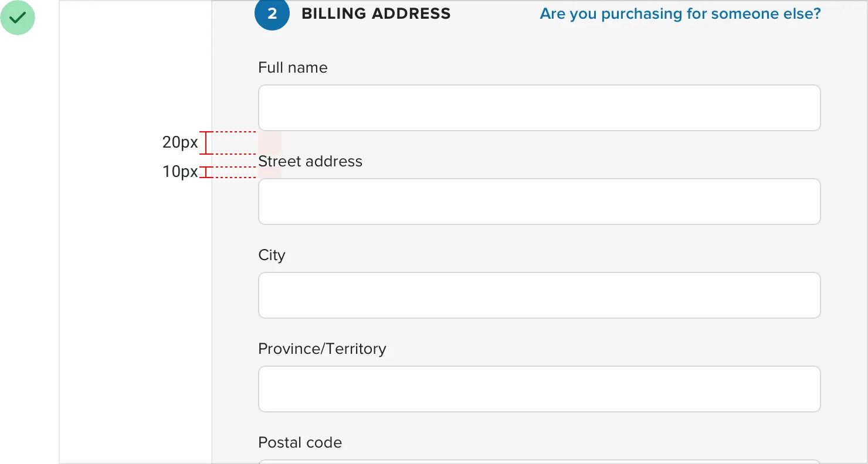Select the City text box

pyautogui.click(x=539, y=295)
